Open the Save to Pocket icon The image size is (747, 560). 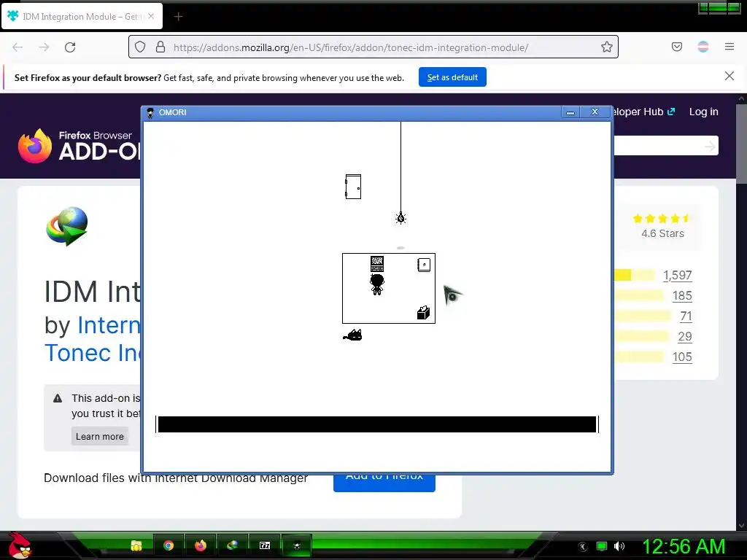(676, 47)
